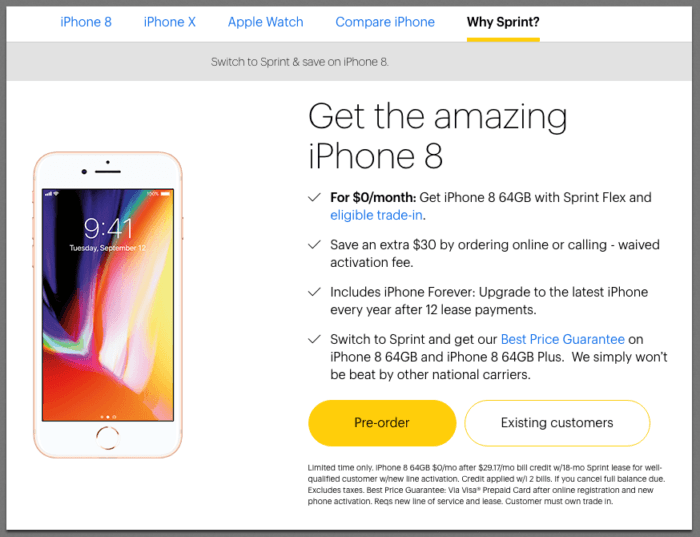
Task: Click the iPhone 8 product image
Action: click(x=108, y=305)
